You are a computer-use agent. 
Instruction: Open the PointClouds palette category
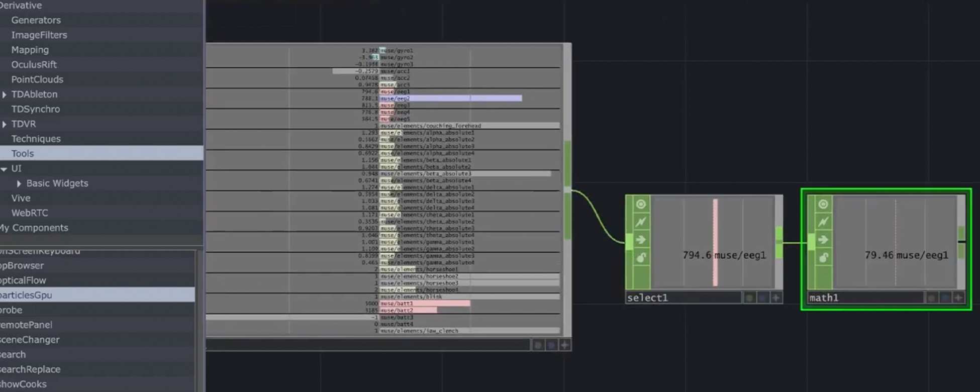click(37, 79)
